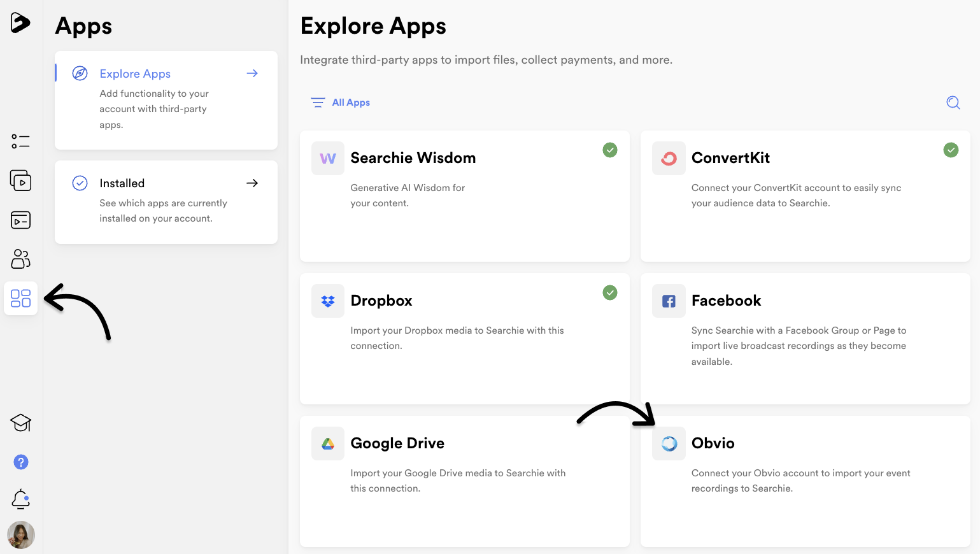Select the Installed menu label
This screenshot has height=554, width=980.
click(x=122, y=183)
